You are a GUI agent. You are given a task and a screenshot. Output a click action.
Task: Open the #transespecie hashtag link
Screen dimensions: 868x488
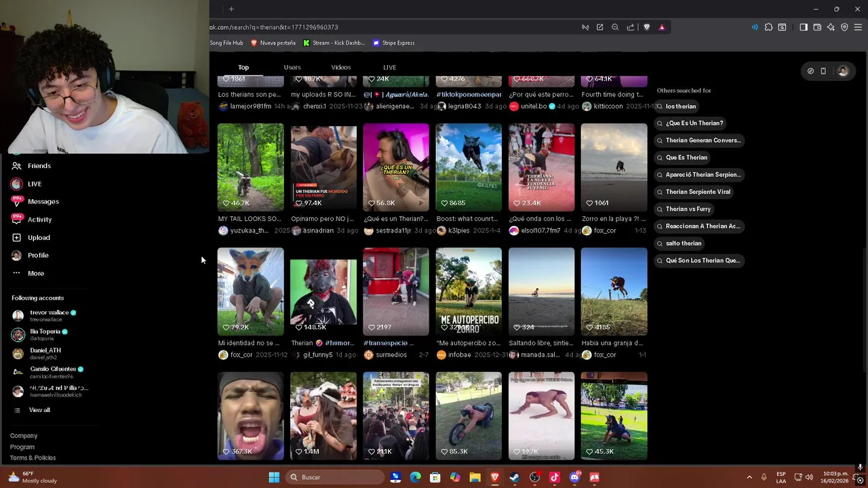coord(384,343)
